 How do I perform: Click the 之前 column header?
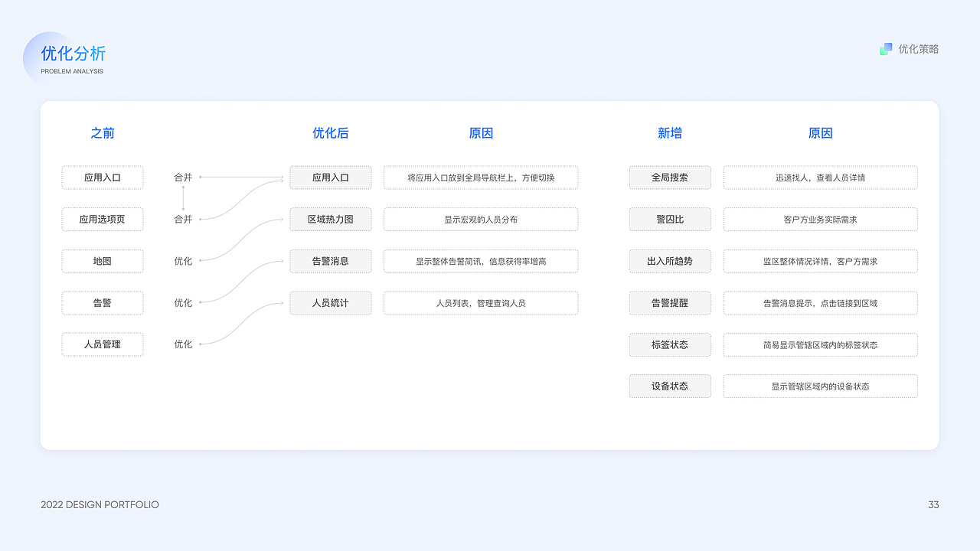pyautogui.click(x=102, y=132)
